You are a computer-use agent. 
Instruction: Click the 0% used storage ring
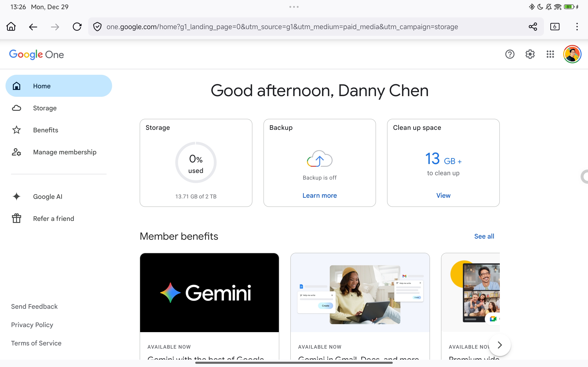tap(196, 162)
